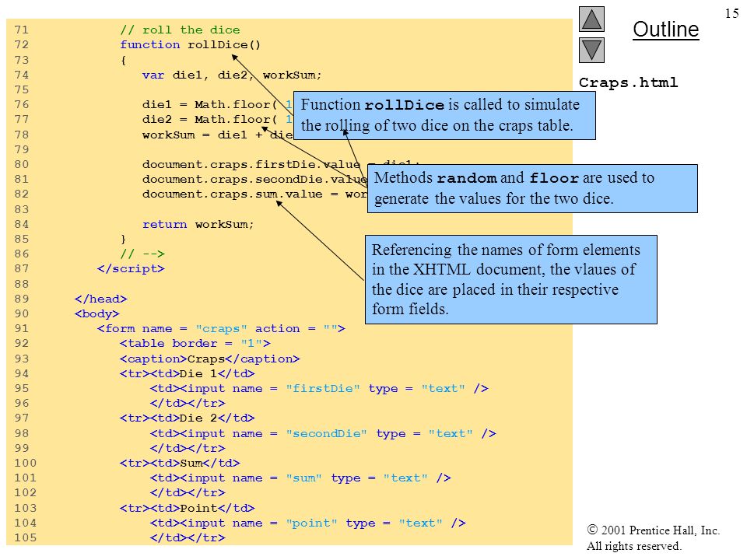
Task: Click the '</script>' closing tag
Action: [x=131, y=268]
